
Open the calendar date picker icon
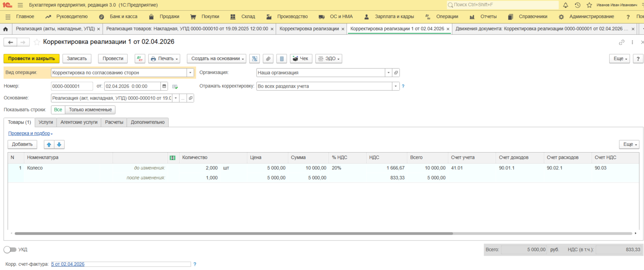coord(164,86)
